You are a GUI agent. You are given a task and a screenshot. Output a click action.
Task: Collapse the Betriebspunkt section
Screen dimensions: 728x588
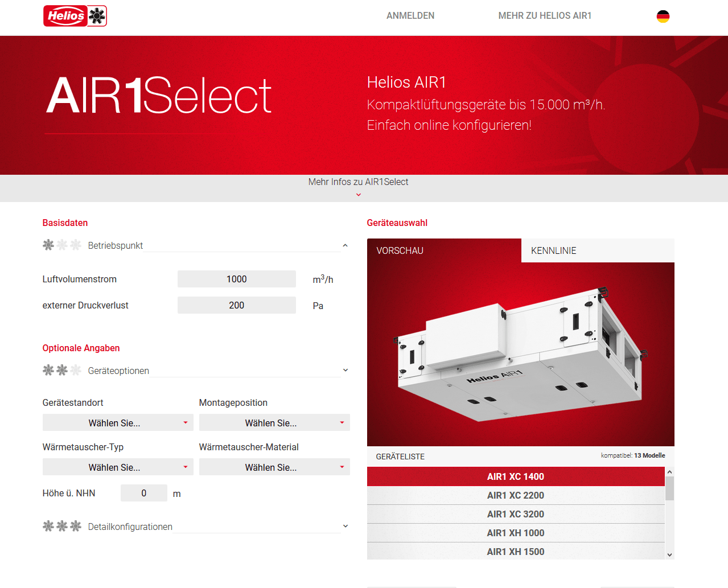345,245
